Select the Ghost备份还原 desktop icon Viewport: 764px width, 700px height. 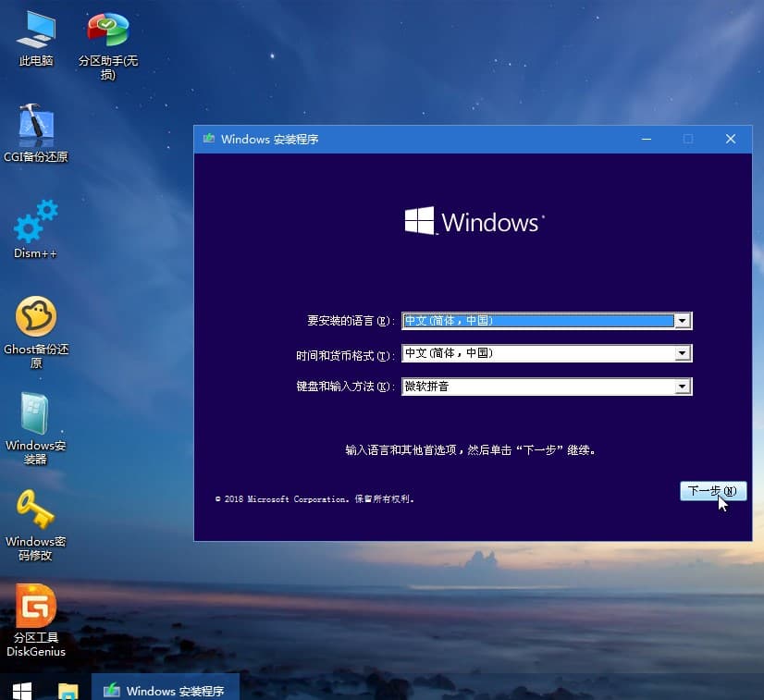[36, 332]
